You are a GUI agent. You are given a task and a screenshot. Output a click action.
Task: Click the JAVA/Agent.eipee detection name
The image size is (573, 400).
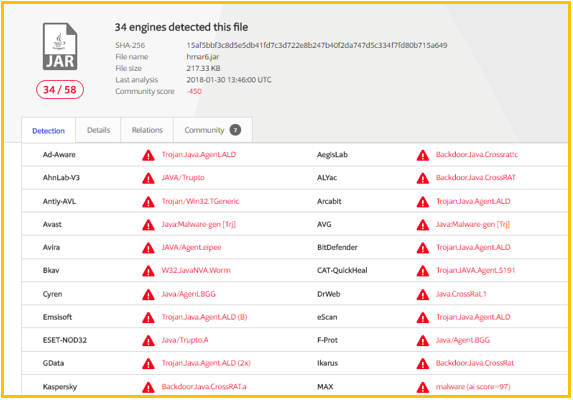pyautogui.click(x=191, y=247)
